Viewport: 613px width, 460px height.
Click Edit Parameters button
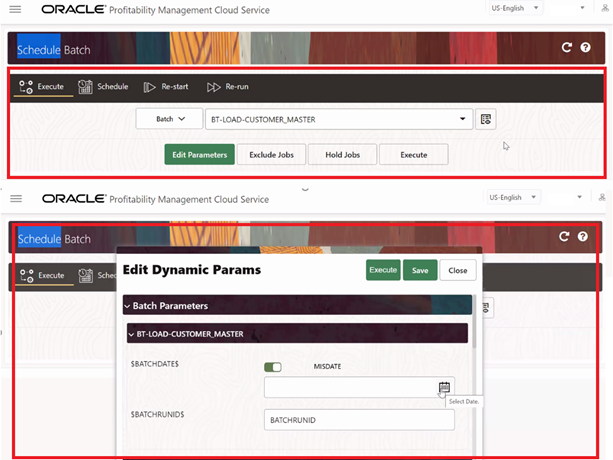(x=199, y=154)
